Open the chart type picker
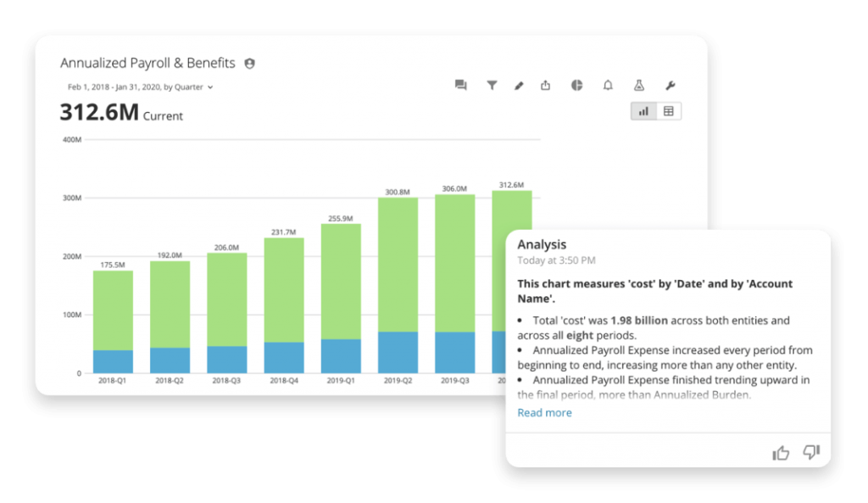The height and width of the screenshot is (503, 868). [576, 85]
